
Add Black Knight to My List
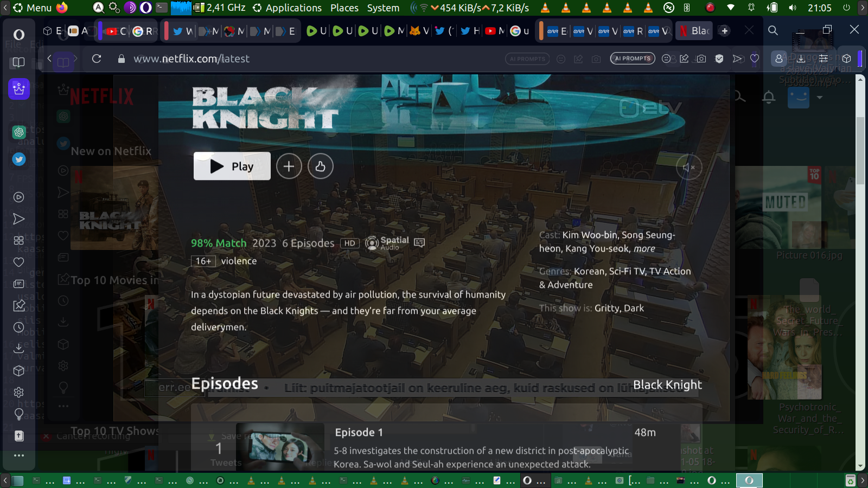click(289, 166)
